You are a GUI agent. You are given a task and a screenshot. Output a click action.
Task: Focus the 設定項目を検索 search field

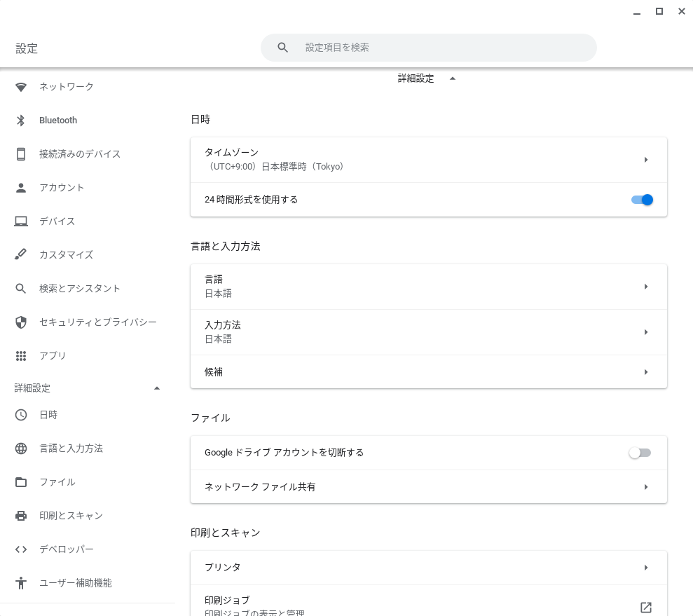click(x=429, y=47)
